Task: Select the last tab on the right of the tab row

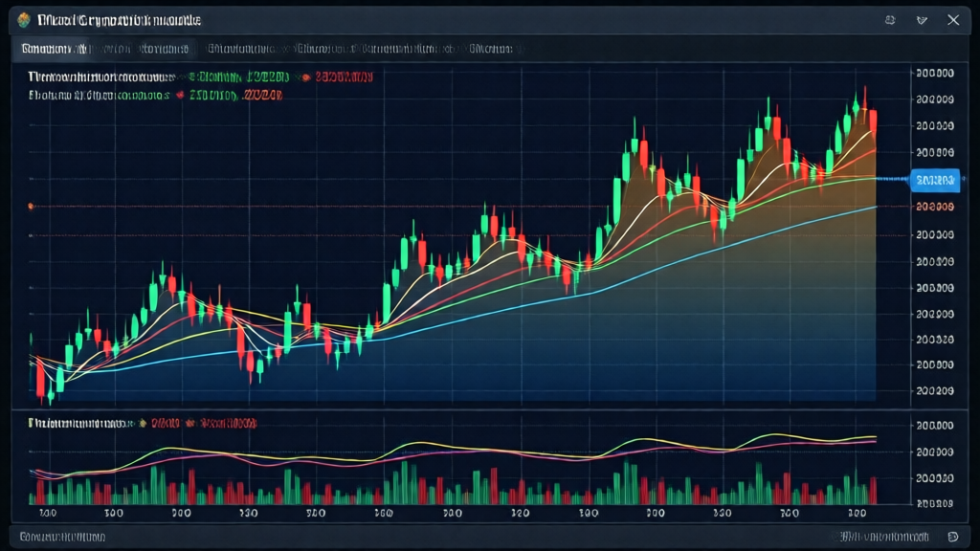Action: [x=490, y=48]
